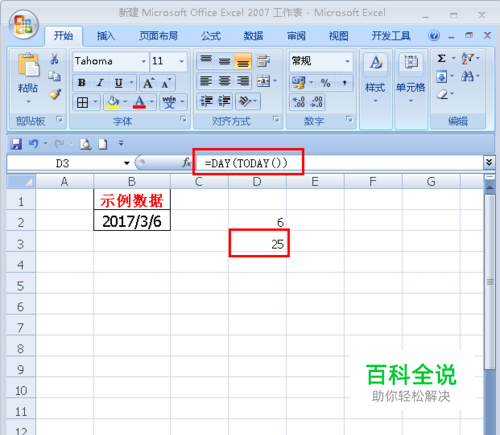Click the Decrease Font Size icon
This screenshot has width=500, height=435.
click(x=166, y=83)
